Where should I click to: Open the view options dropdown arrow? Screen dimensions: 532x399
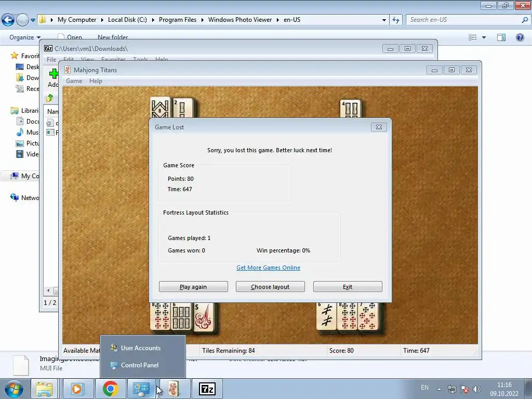[x=484, y=37]
